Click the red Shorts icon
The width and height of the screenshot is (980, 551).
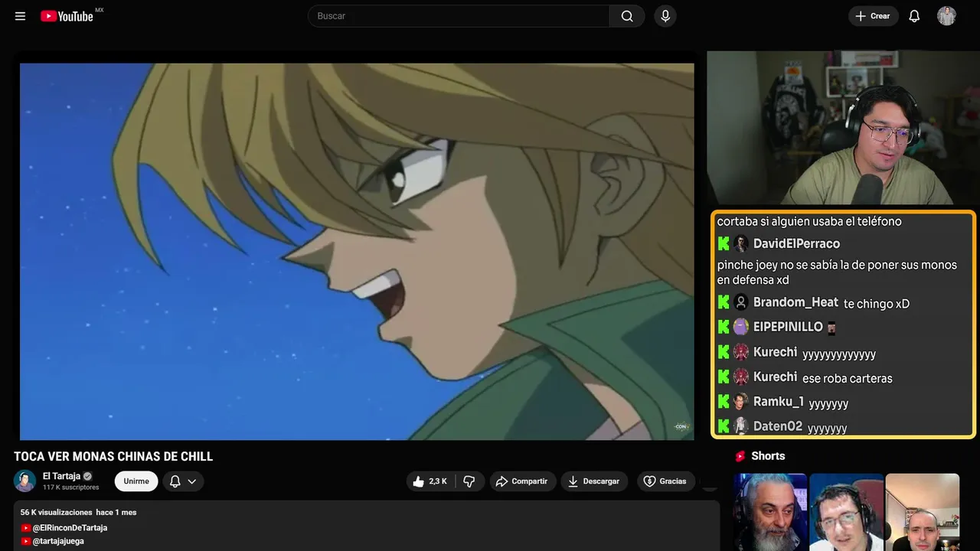coord(740,456)
